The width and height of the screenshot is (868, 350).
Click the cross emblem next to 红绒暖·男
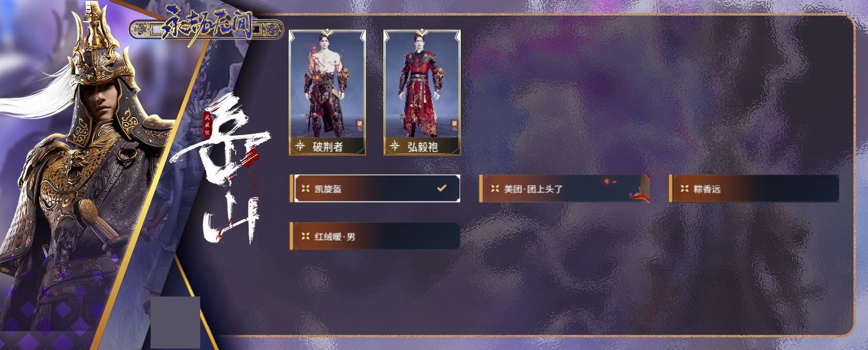(x=305, y=236)
